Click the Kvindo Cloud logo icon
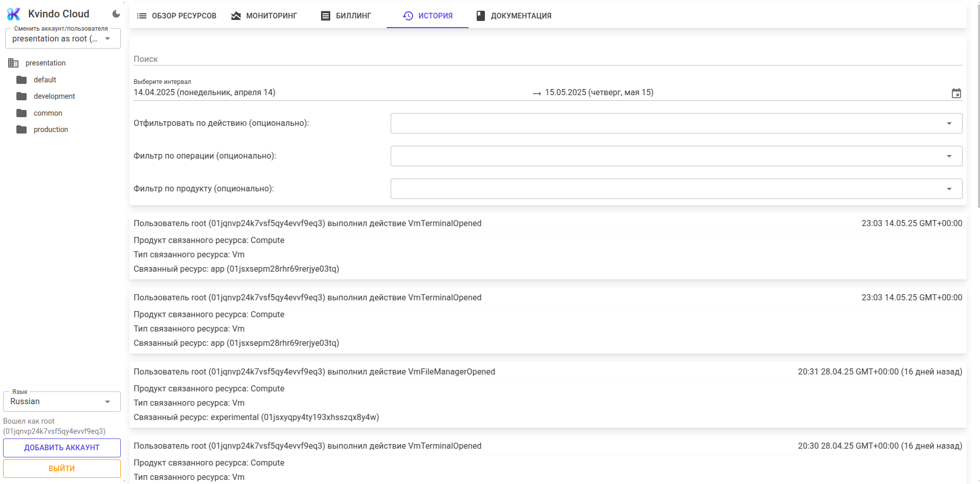The width and height of the screenshot is (980, 484). 14,14
